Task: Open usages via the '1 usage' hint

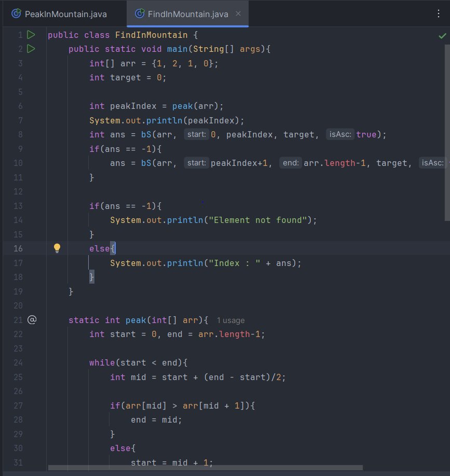Action: point(230,320)
